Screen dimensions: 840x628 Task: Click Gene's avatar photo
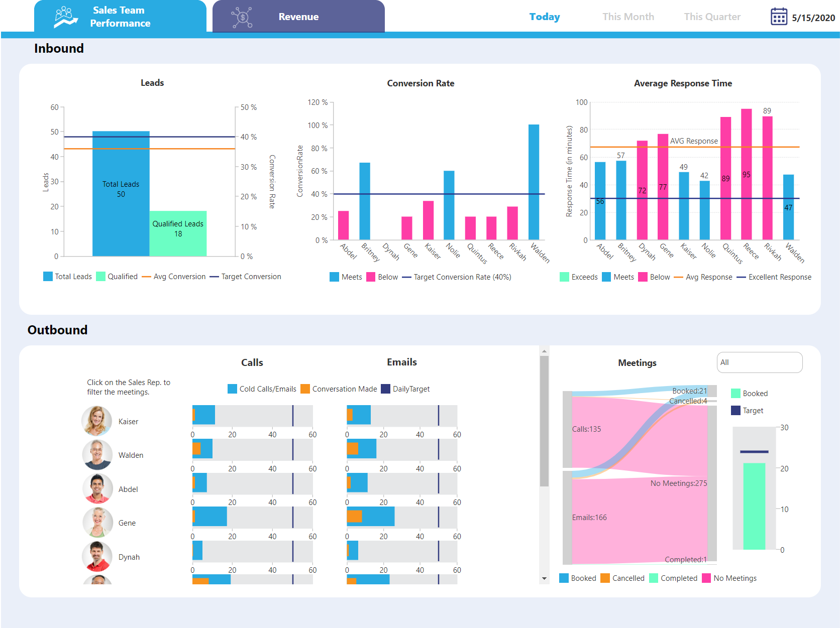tap(97, 522)
